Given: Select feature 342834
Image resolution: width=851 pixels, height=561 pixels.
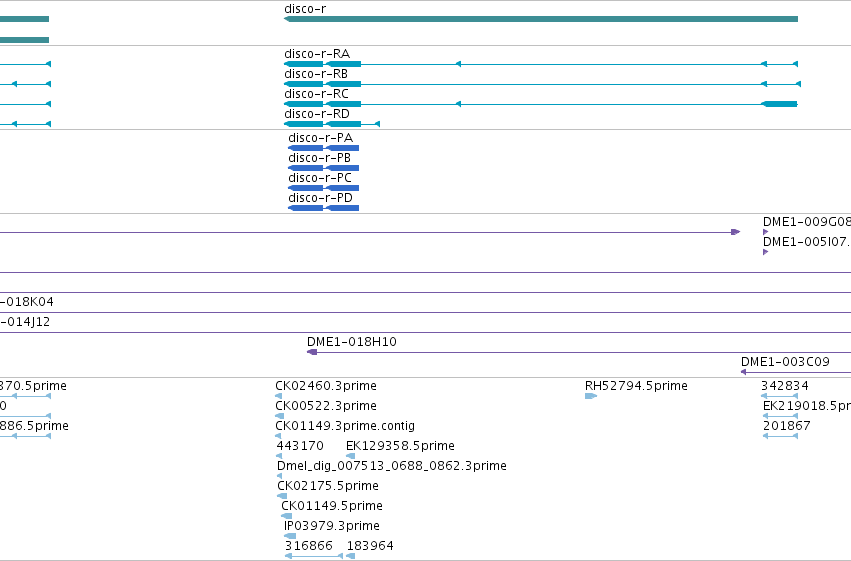Looking at the screenshot, I should coord(785,386).
